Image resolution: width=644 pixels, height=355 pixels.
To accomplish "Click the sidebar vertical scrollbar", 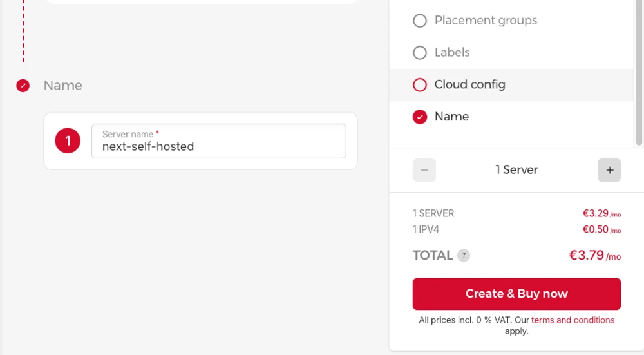I will pyautogui.click(x=639, y=71).
